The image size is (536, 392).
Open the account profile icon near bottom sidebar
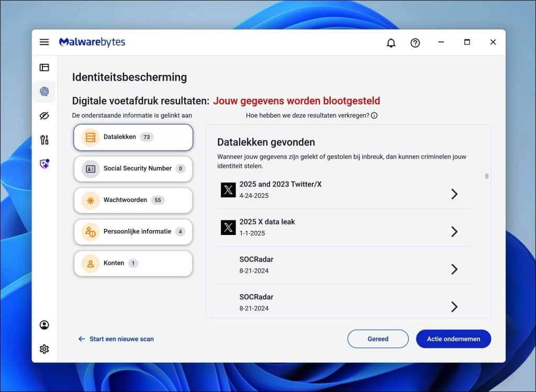pos(44,325)
